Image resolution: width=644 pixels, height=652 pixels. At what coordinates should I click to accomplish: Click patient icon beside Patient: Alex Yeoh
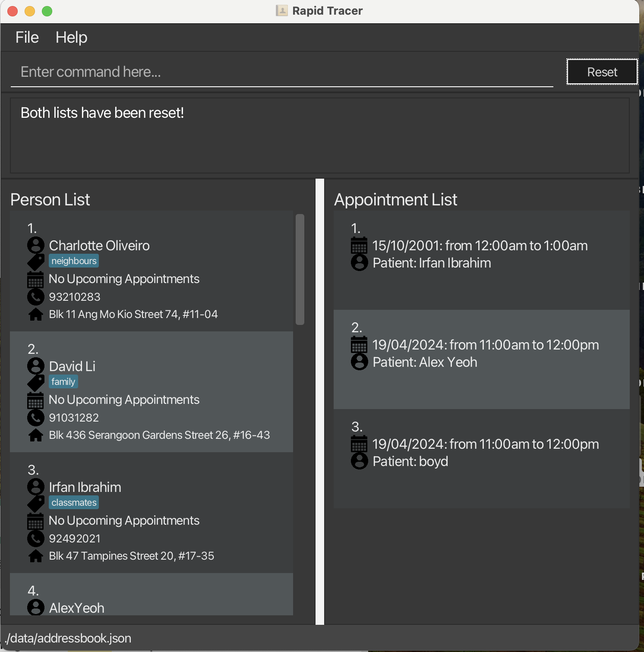(x=360, y=362)
